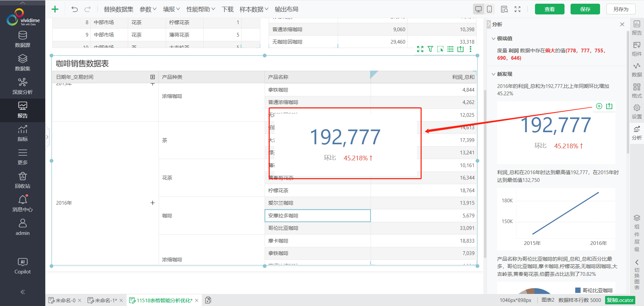Expand the 2016年 row
Viewport: 644px width, 306px height.
click(x=153, y=203)
